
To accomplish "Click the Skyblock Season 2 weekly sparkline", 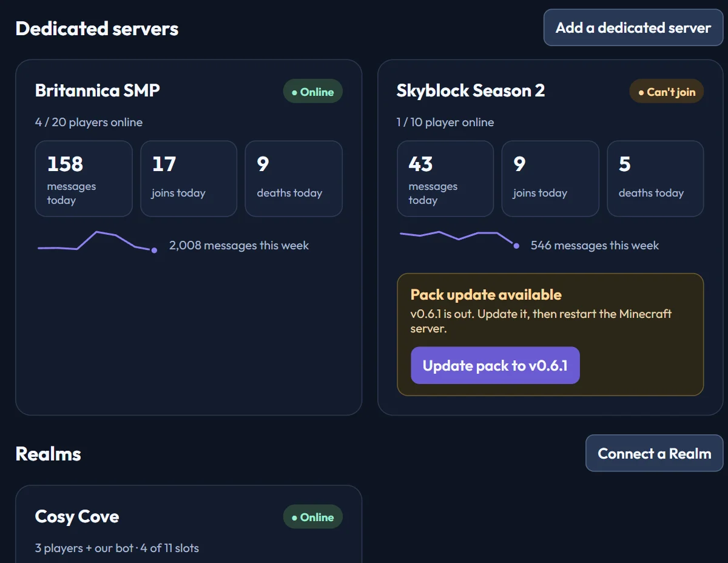I will pyautogui.click(x=459, y=239).
